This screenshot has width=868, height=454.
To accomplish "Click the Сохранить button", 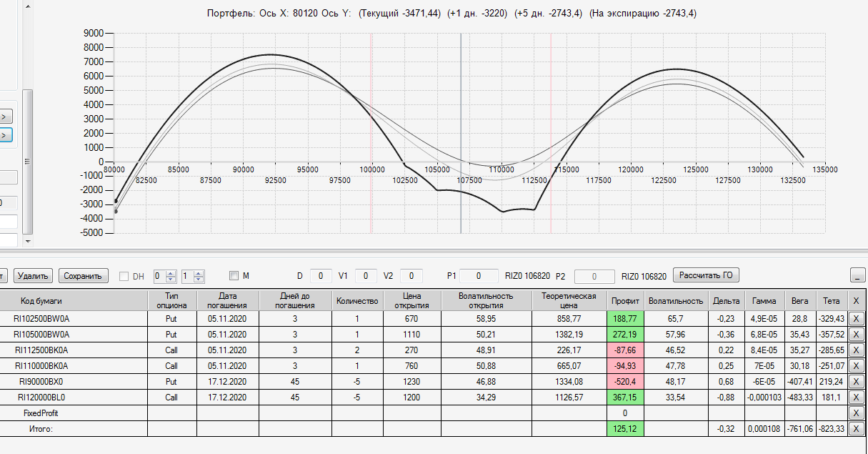I will point(83,276).
